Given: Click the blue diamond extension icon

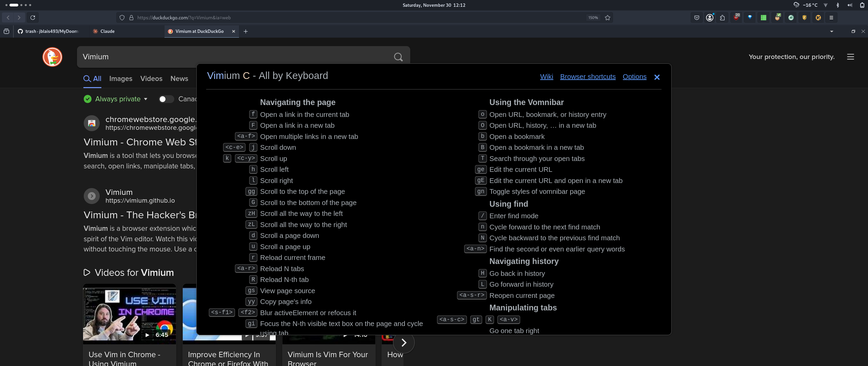Looking at the screenshot, I should click(x=750, y=18).
